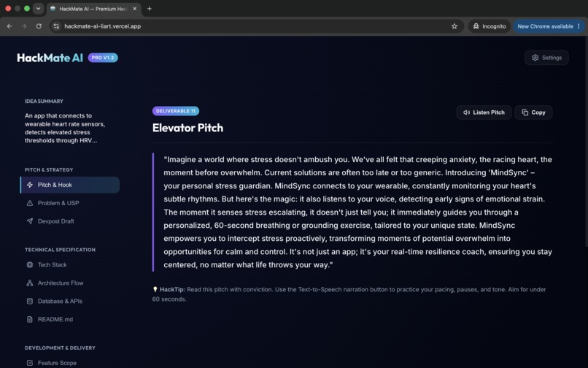588x368 pixels.
Task: Open Chrome three-dot menu
Action: 579,26
